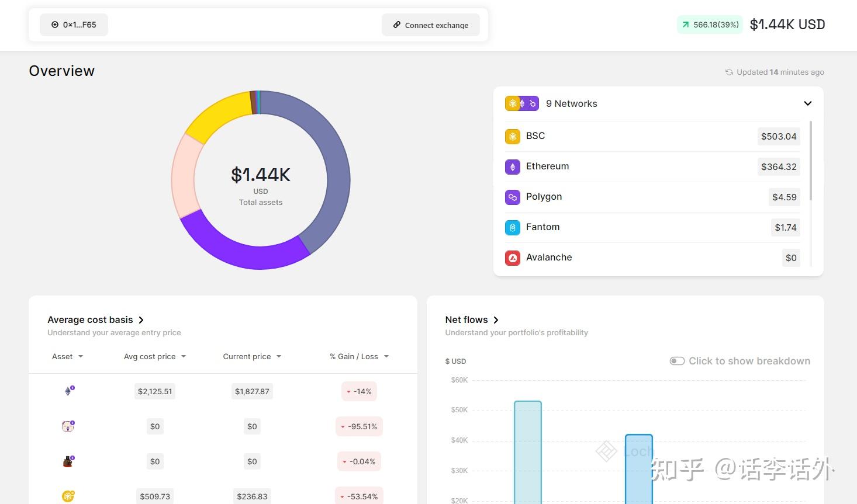Toggle Click to show breakdown switch
Screen dimensions: 857x504
(677, 361)
